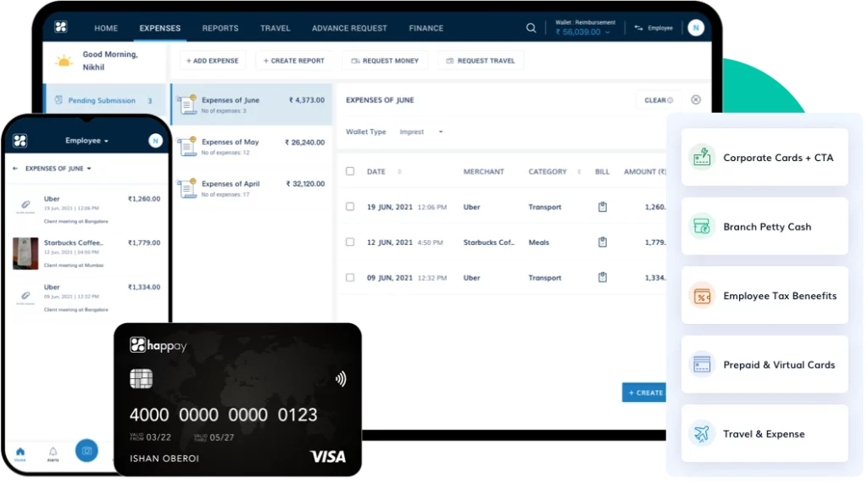Click the happay logo on the Visa card
Image resolution: width=868 pixels, height=485 pixels.
tap(159, 345)
